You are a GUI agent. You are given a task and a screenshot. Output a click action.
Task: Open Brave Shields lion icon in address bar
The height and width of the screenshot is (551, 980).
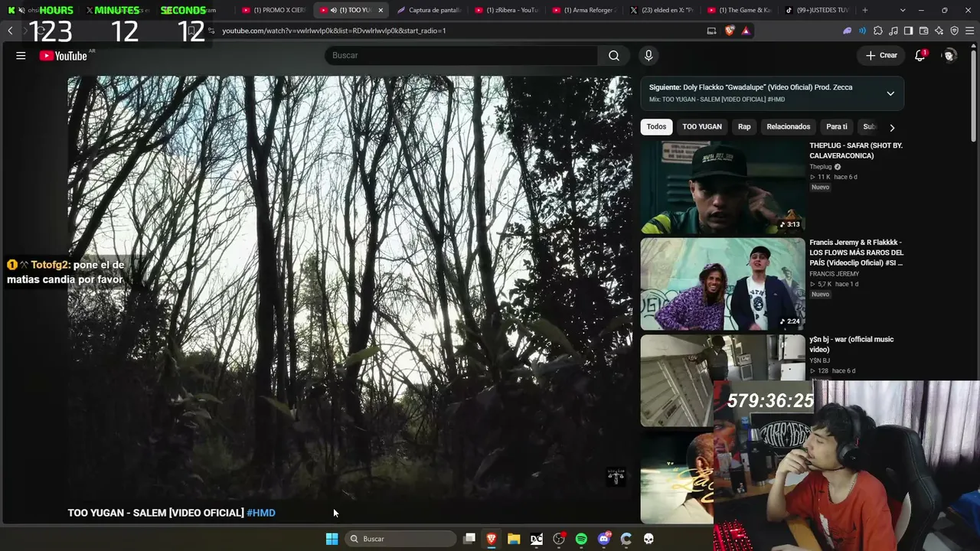coord(729,31)
